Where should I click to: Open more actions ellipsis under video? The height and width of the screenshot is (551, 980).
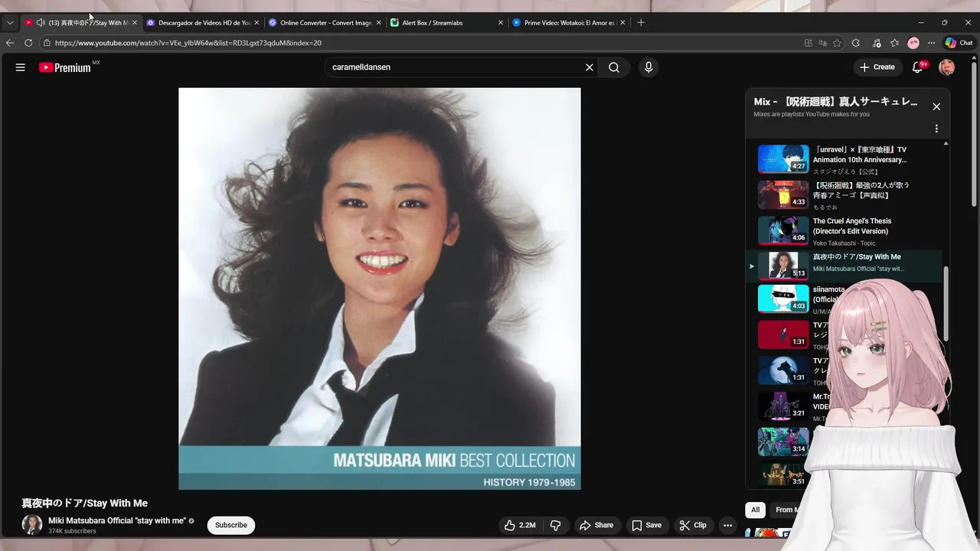click(727, 525)
